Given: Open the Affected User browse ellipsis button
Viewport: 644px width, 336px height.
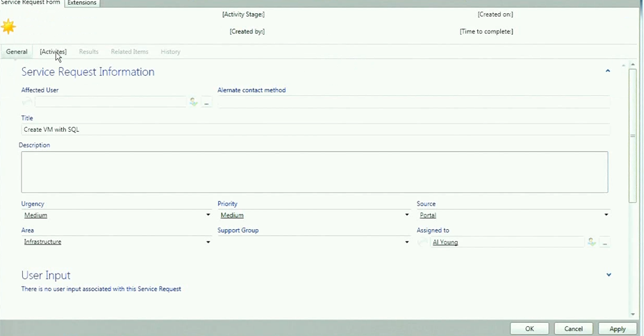Looking at the screenshot, I should 206,103.
